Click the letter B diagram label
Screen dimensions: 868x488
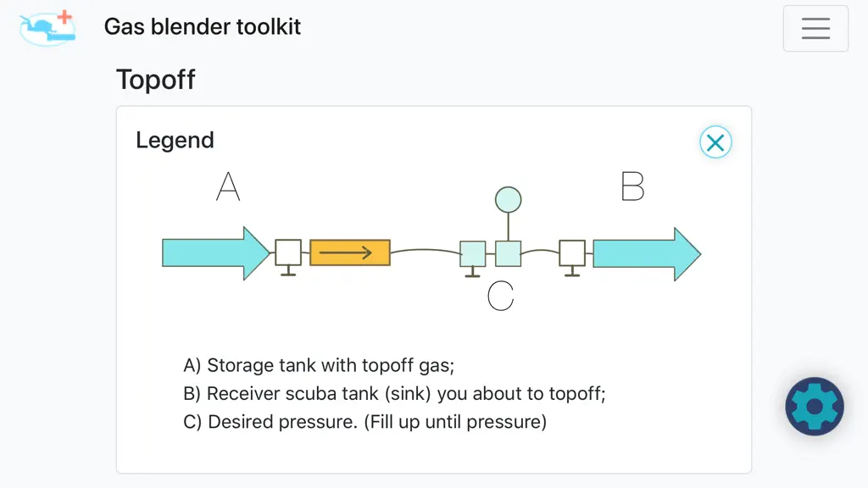pyautogui.click(x=632, y=186)
